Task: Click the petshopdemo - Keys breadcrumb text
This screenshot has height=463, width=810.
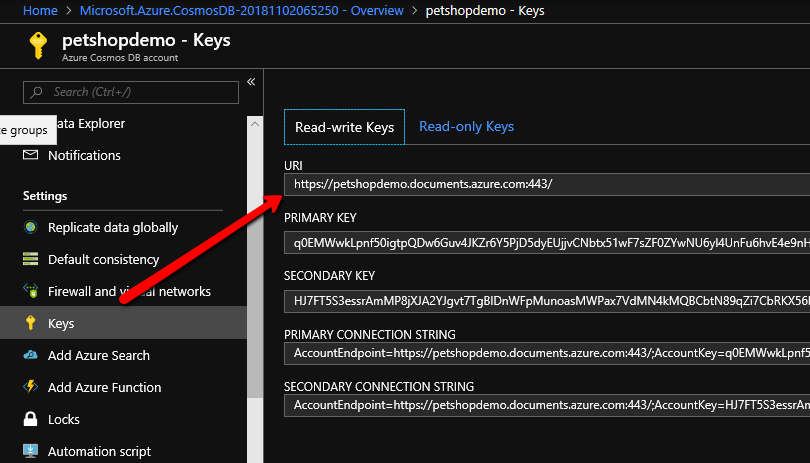Action: [485, 10]
